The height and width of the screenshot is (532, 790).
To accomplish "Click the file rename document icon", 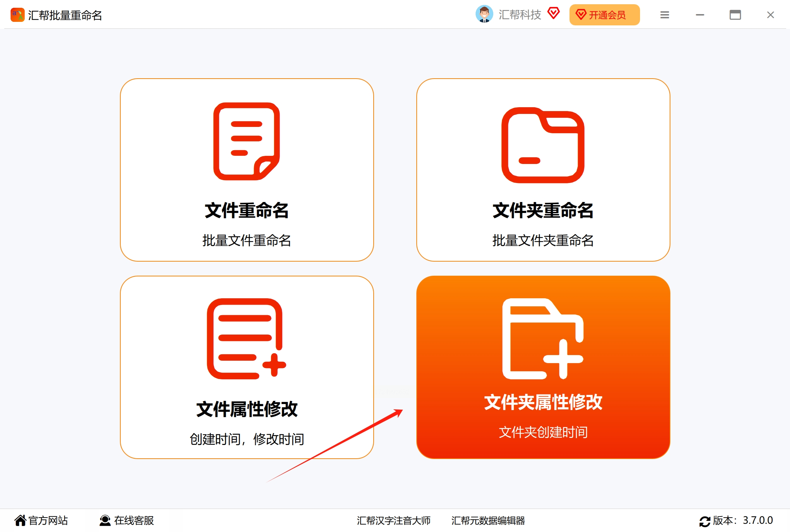I will (246, 141).
